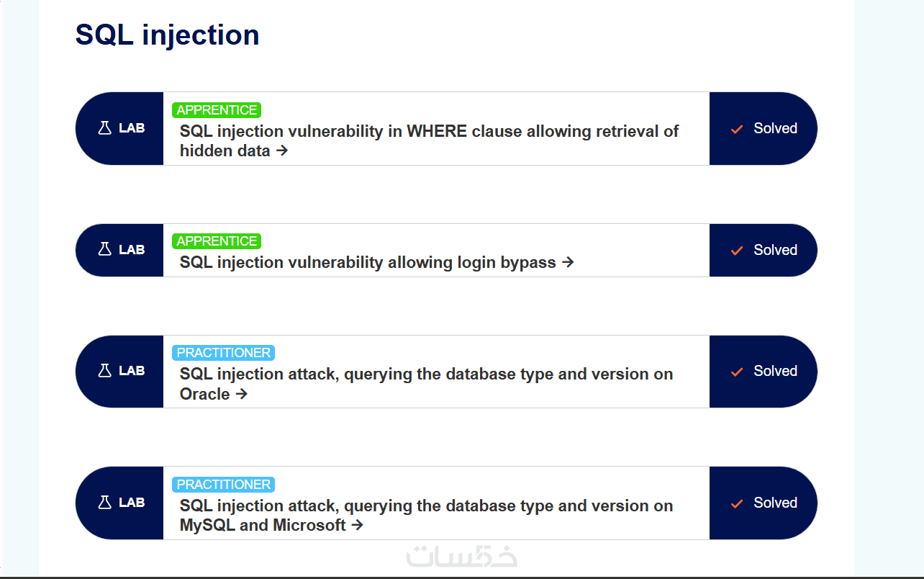Image resolution: width=924 pixels, height=579 pixels.
Task: Click the arrow after "MySQL and Microsoft" title
Action: [357, 525]
